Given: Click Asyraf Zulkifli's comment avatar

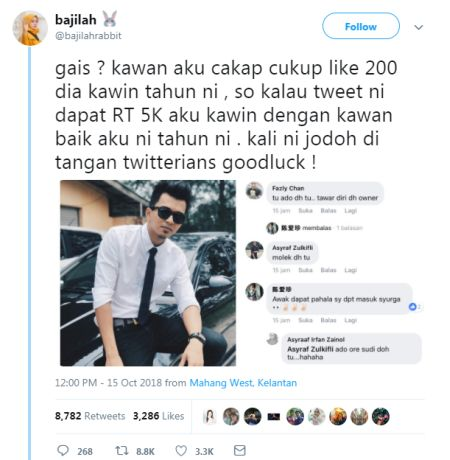Looking at the screenshot, I should [x=254, y=250].
